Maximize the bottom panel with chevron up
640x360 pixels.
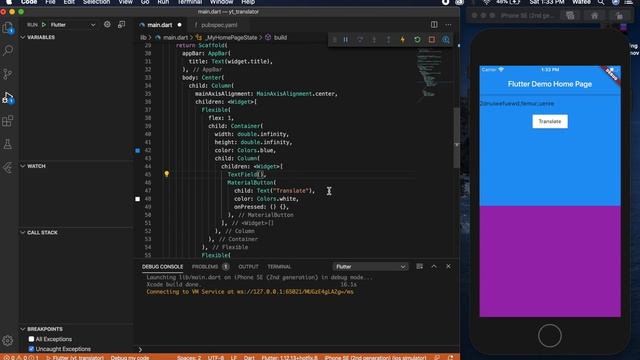[x=434, y=267]
